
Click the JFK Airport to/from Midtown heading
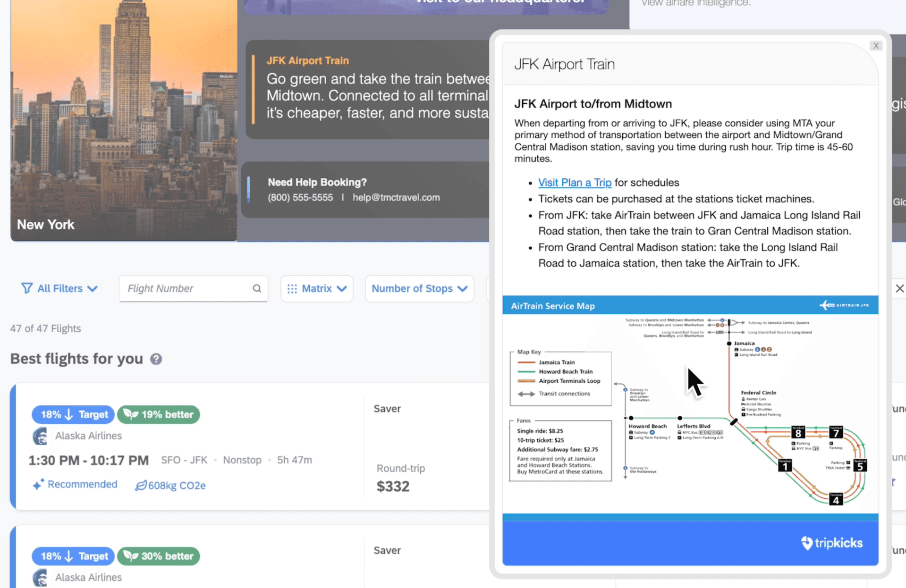pos(593,104)
